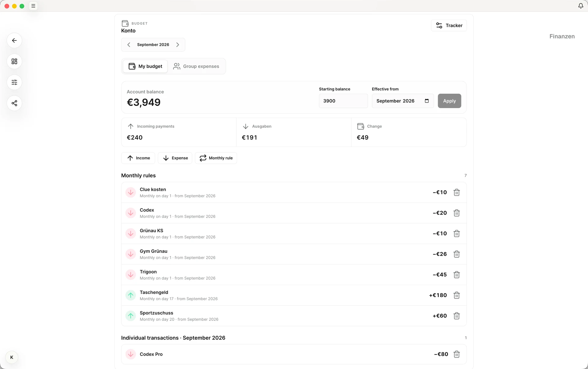This screenshot has height=369, width=588.
Task: Add a new Income entry
Action: pyautogui.click(x=138, y=158)
